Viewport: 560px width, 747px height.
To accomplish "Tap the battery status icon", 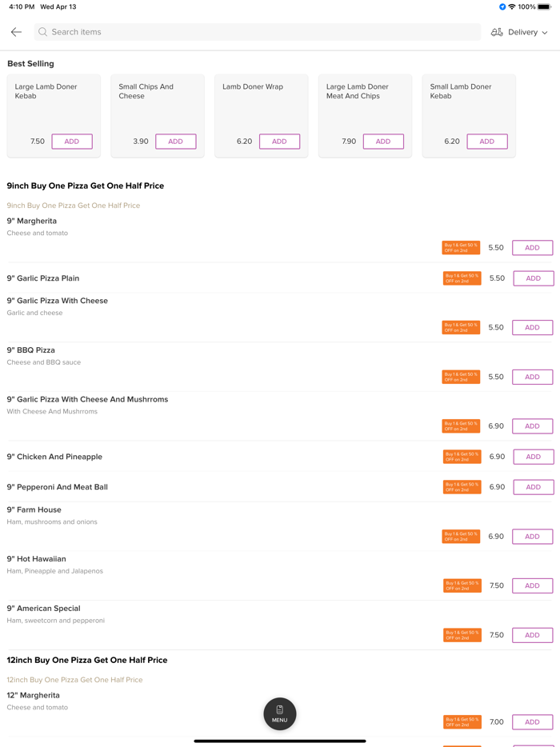I will click(545, 6).
